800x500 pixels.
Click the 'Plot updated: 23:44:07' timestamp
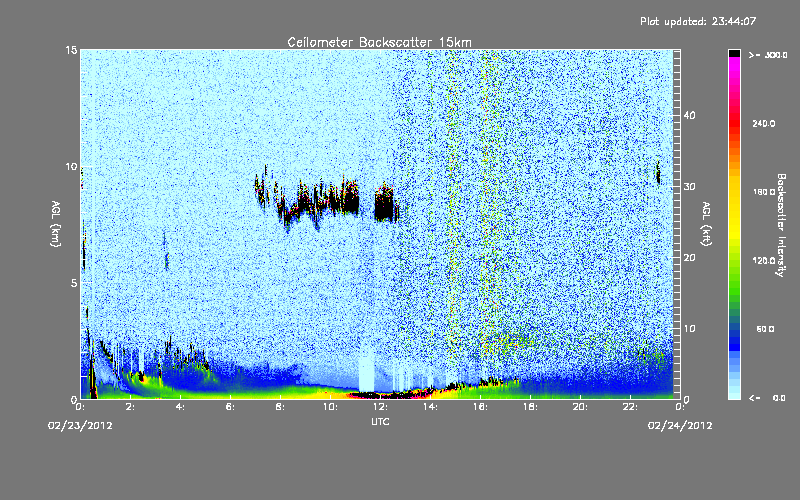698,21
